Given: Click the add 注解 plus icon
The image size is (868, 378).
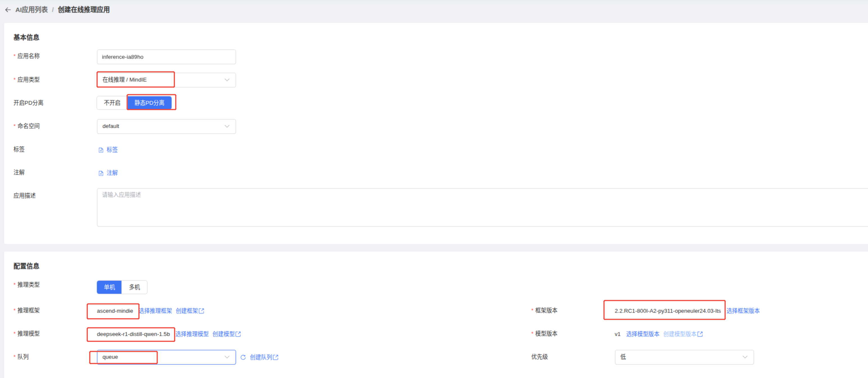Looking at the screenshot, I should point(101,173).
